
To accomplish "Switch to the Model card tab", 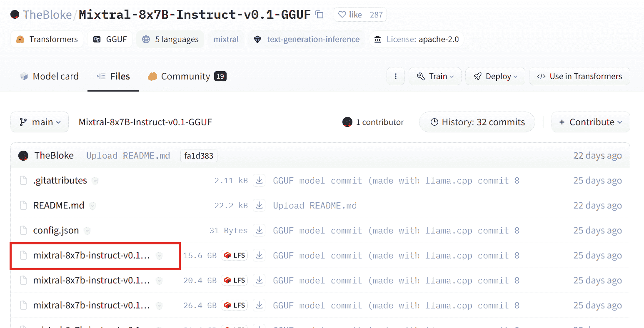I will point(49,76).
